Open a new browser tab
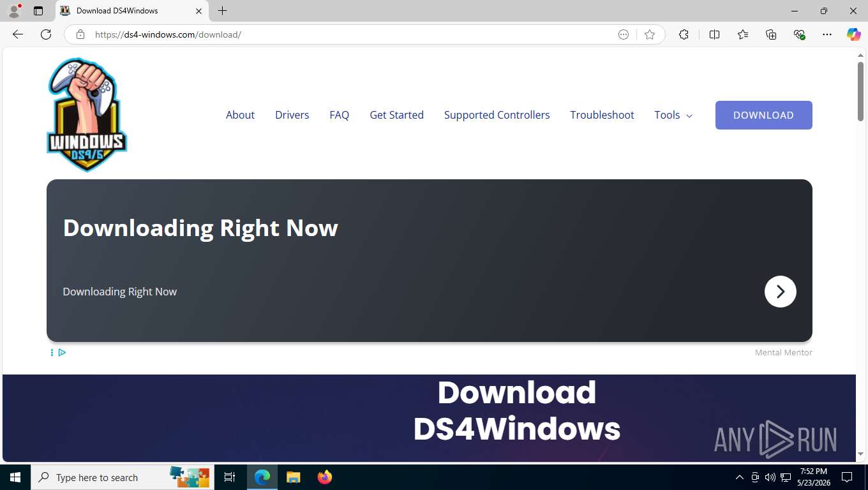 coord(222,11)
